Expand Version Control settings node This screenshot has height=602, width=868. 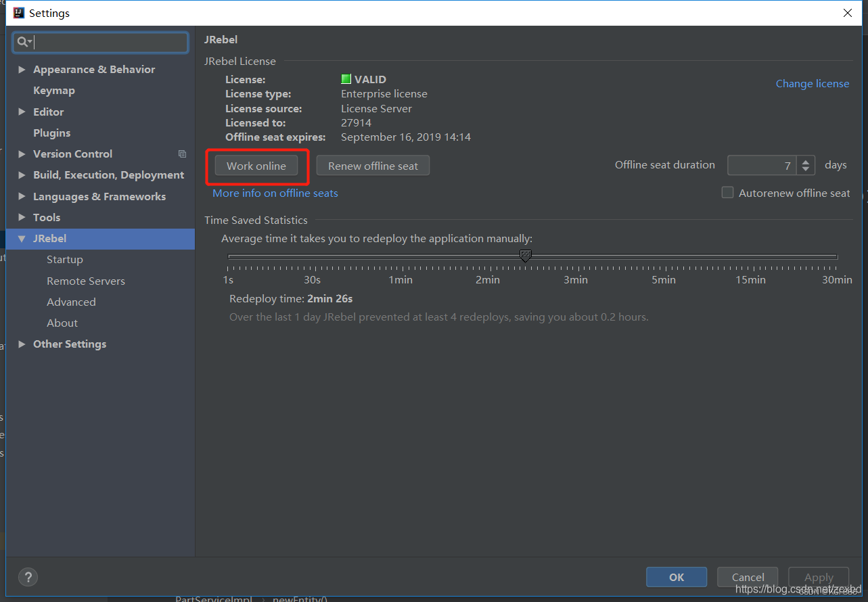[x=22, y=154]
